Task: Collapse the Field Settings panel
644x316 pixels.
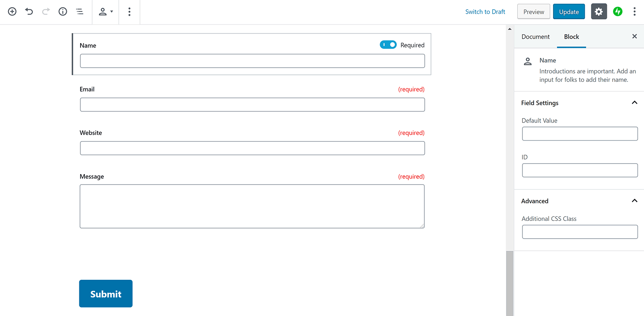Action: click(634, 103)
